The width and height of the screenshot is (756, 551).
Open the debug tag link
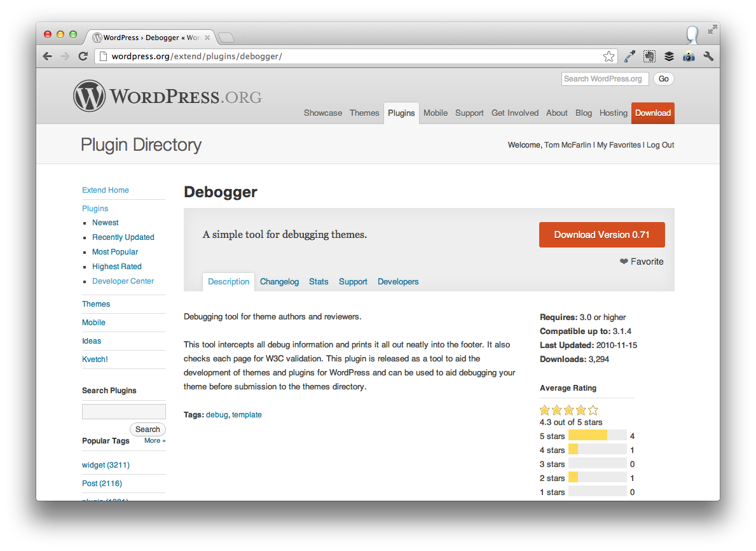click(x=217, y=415)
